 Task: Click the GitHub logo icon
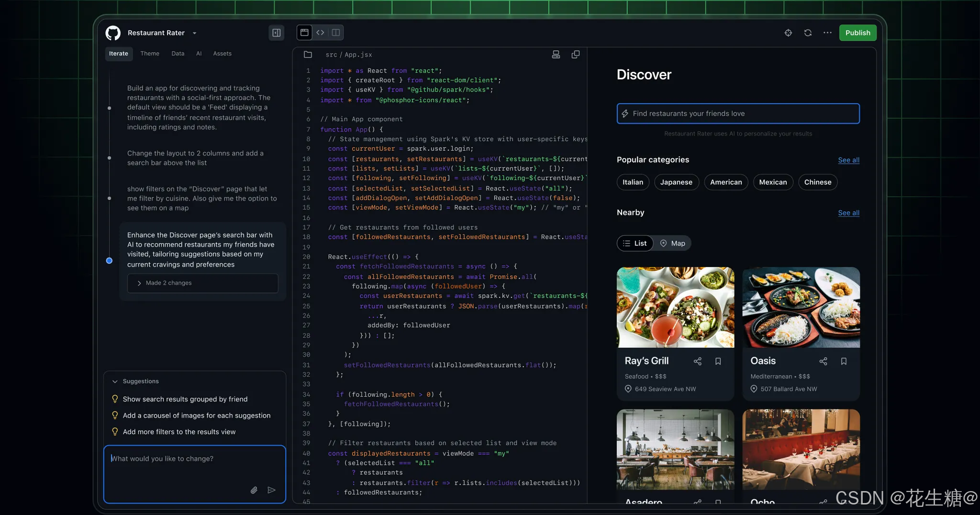point(113,33)
